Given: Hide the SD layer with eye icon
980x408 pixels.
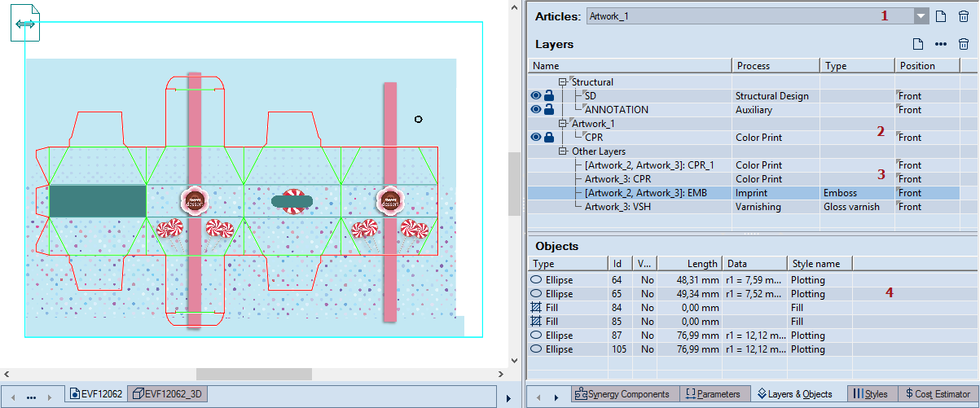Looking at the screenshot, I should click(536, 96).
